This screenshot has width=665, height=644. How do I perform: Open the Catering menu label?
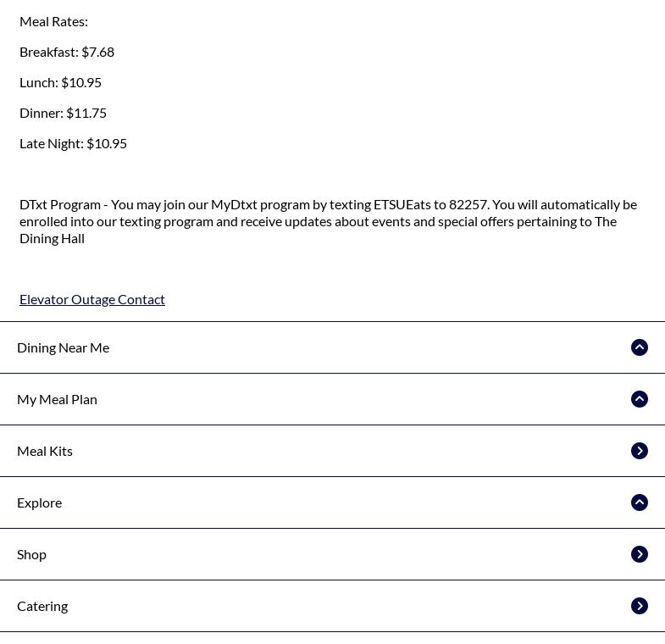point(42,606)
